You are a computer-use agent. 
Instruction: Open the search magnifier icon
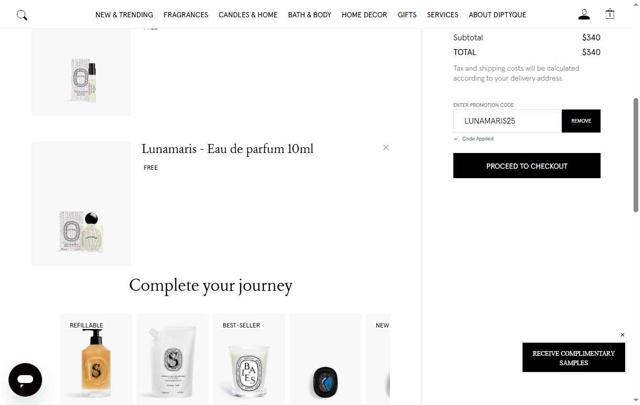click(x=22, y=15)
